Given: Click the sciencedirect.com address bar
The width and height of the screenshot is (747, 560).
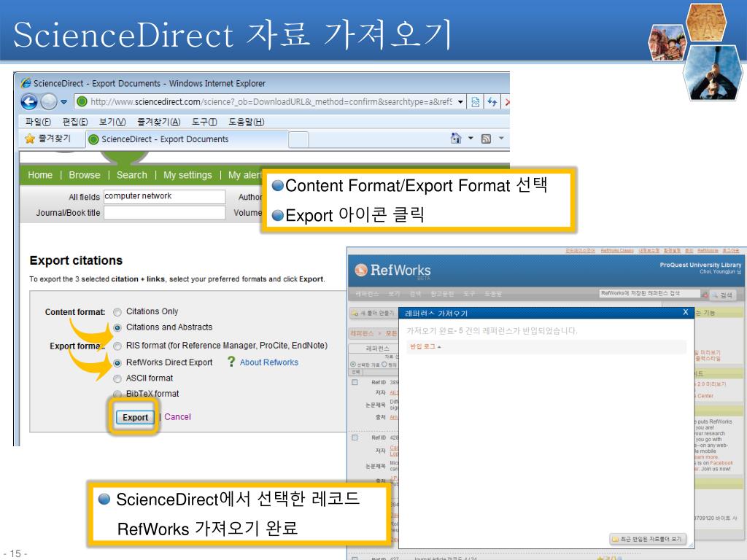Looking at the screenshot, I should 271,102.
